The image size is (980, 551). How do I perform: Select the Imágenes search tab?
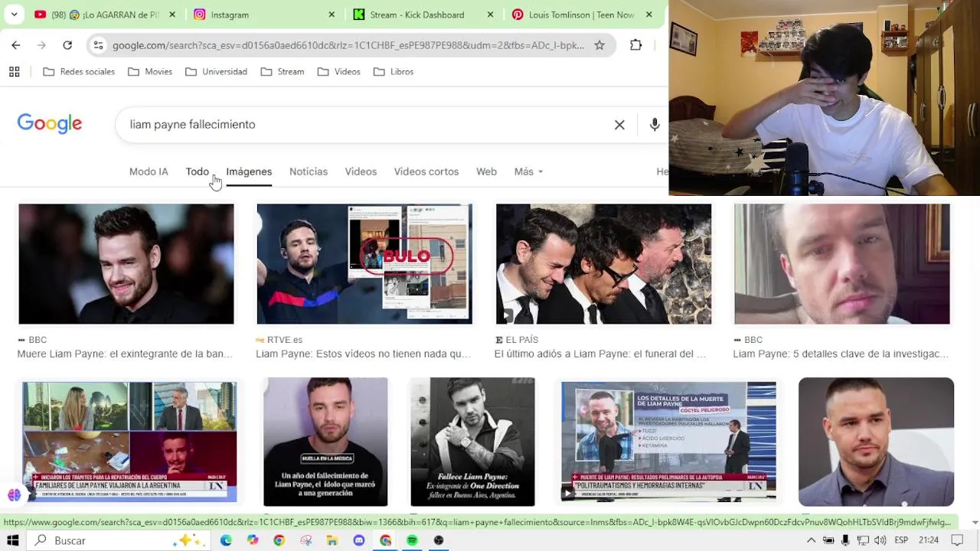click(x=249, y=171)
